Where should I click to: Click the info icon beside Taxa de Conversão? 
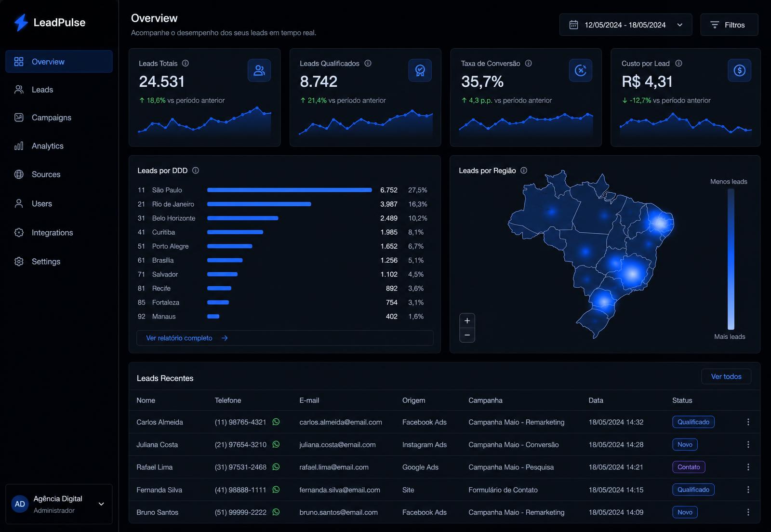tap(528, 63)
